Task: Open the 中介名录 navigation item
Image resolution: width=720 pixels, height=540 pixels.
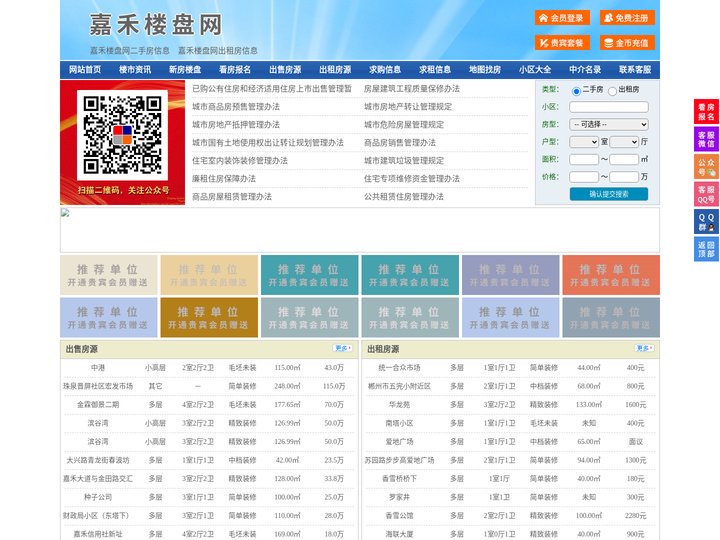Action: [585, 70]
